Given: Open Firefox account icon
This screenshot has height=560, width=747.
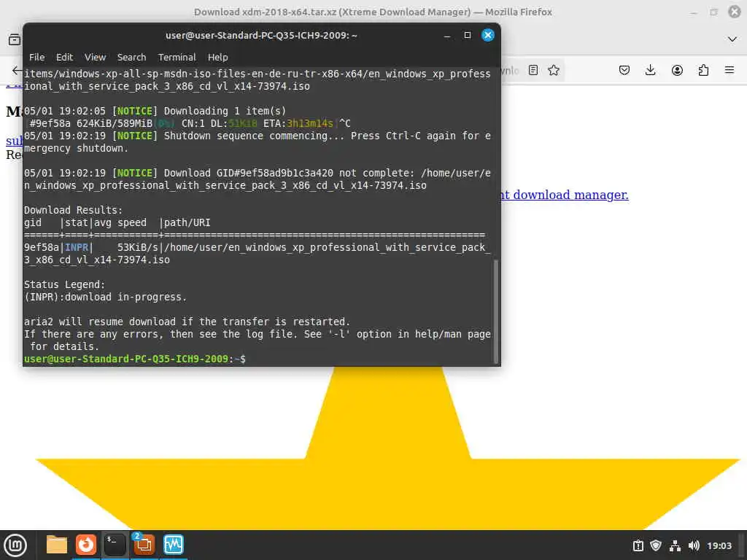Looking at the screenshot, I should coord(677,71).
